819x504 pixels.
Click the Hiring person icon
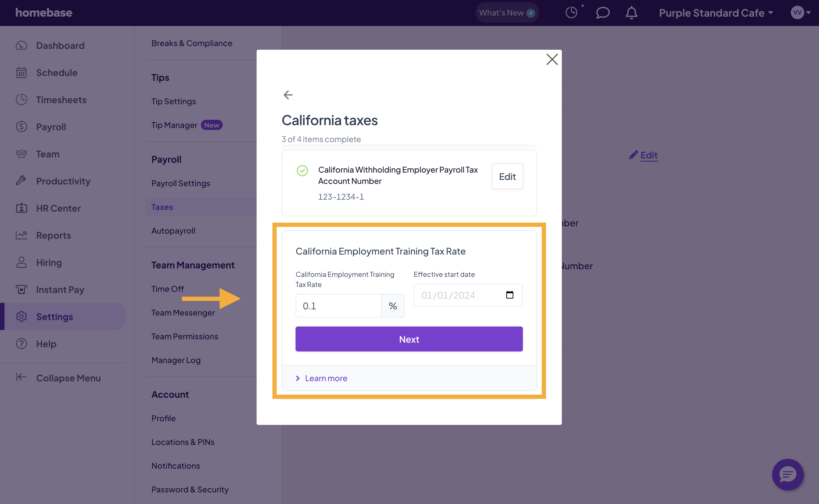(x=21, y=262)
